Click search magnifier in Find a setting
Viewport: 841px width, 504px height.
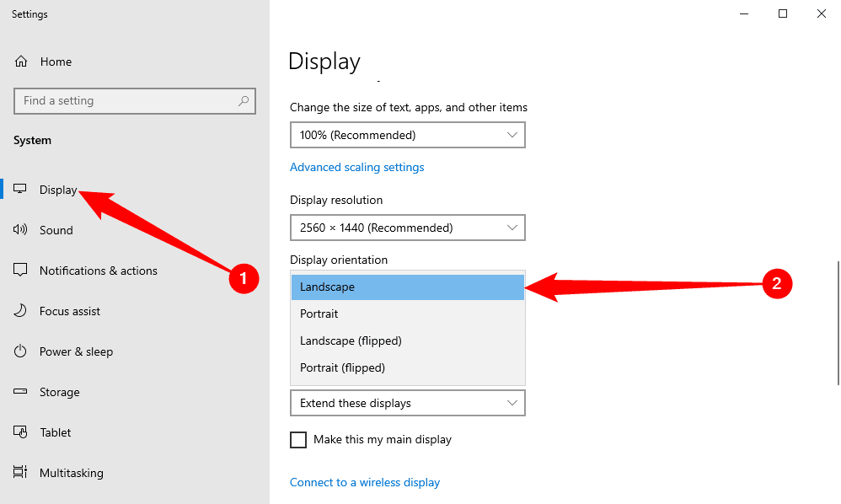tap(244, 101)
